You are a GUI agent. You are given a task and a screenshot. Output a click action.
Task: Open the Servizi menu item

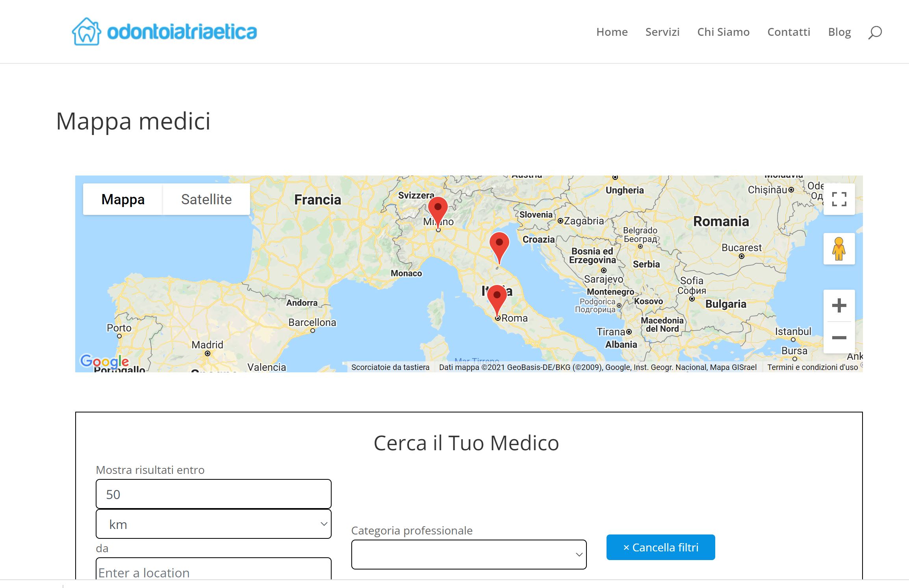(662, 32)
